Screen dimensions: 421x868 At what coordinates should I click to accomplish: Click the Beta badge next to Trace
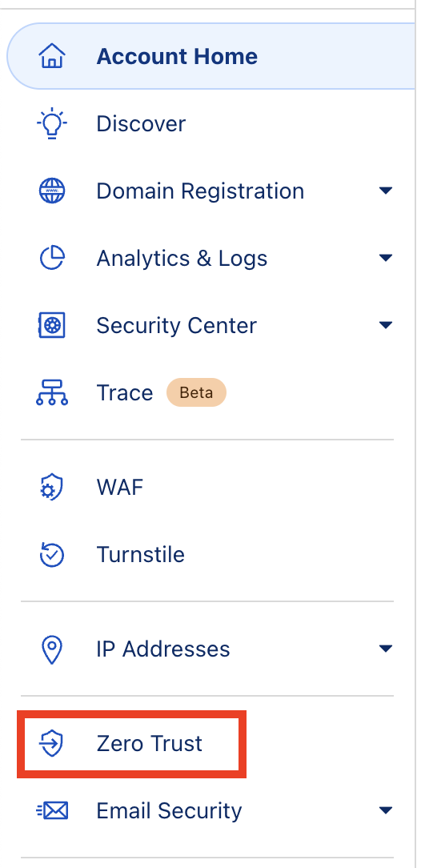pos(196,392)
